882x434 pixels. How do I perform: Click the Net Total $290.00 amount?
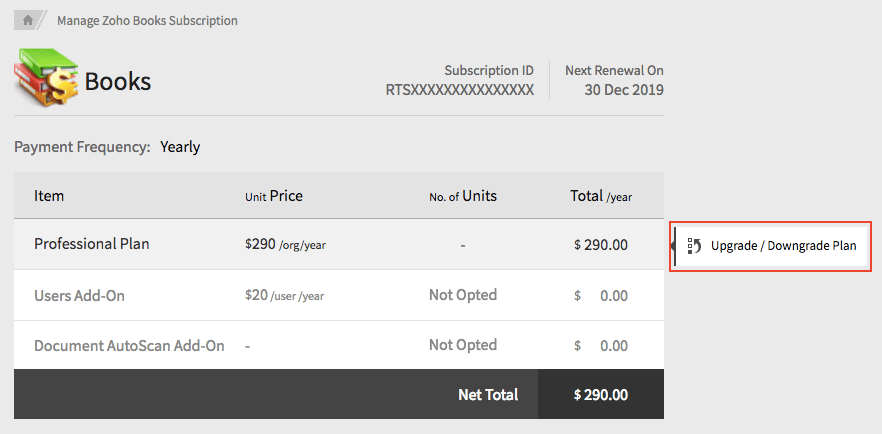(x=601, y=394)
